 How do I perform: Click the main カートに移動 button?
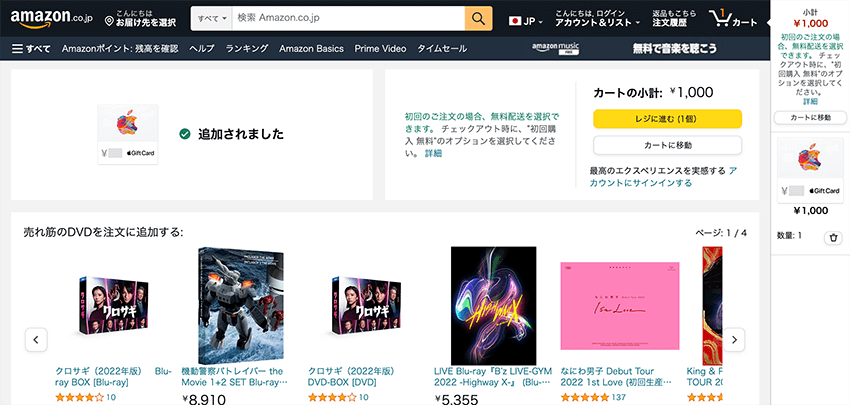667,145
